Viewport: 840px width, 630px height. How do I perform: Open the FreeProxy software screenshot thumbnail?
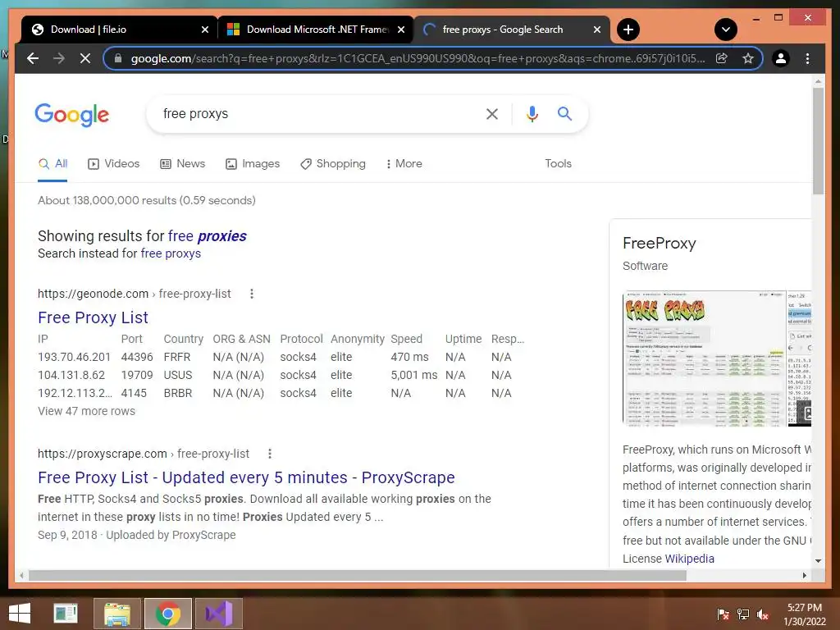[x=705, y=358]
